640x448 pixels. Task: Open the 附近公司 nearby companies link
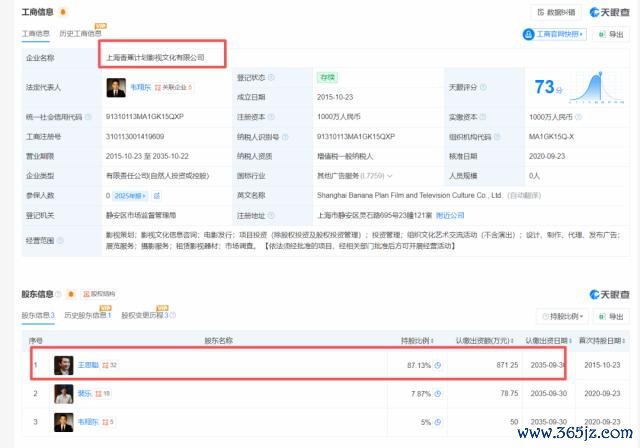click(x=450, y=215)
